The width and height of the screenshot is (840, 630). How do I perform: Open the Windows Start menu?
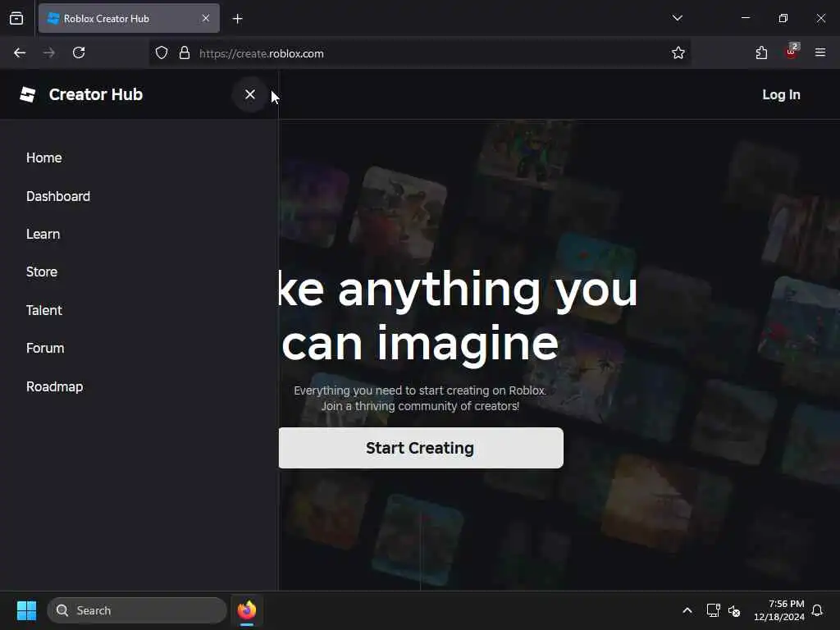pos(26,610)
